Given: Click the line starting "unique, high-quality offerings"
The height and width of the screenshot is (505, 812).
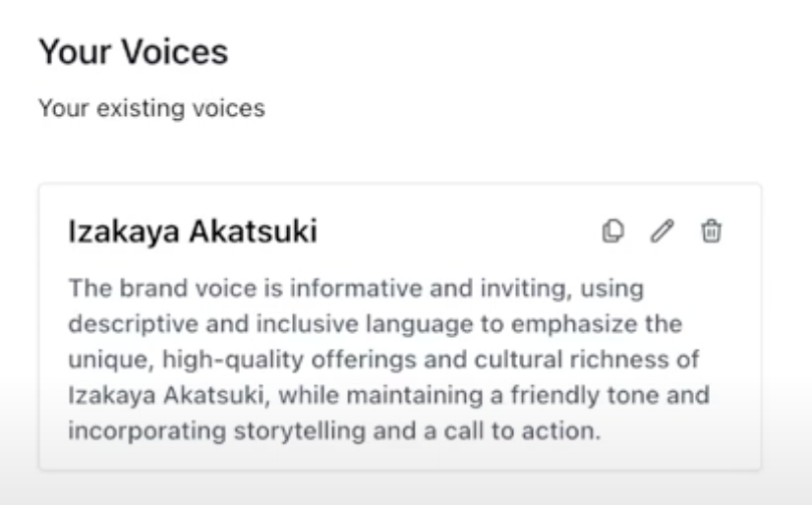Looking at the screenshot, I should pyautogui.click(x=383, y=360).
